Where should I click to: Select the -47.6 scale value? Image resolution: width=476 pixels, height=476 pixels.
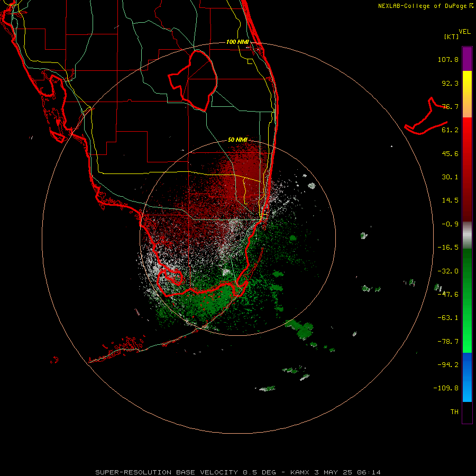tap(448, 295)
